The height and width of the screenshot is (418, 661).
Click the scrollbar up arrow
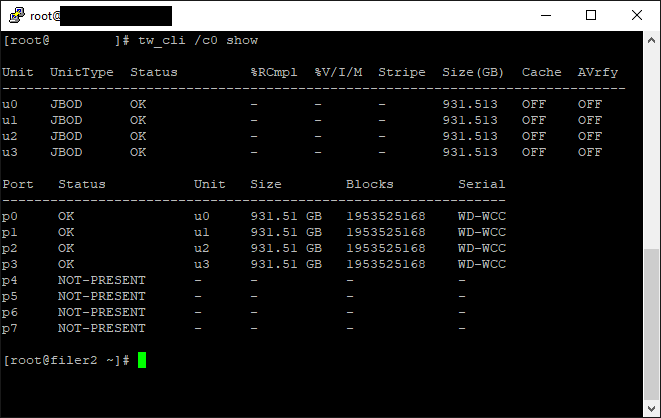tap(651, 40)
